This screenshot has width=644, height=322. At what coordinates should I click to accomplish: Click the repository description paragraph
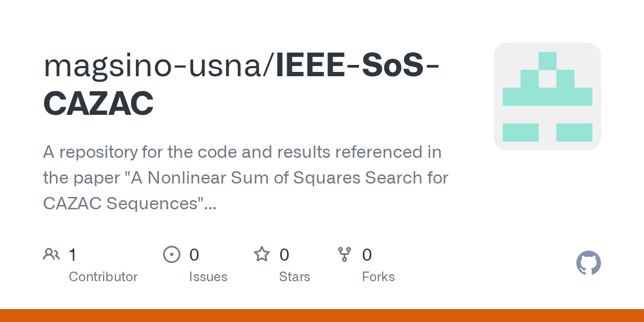(x=245, y=178)
